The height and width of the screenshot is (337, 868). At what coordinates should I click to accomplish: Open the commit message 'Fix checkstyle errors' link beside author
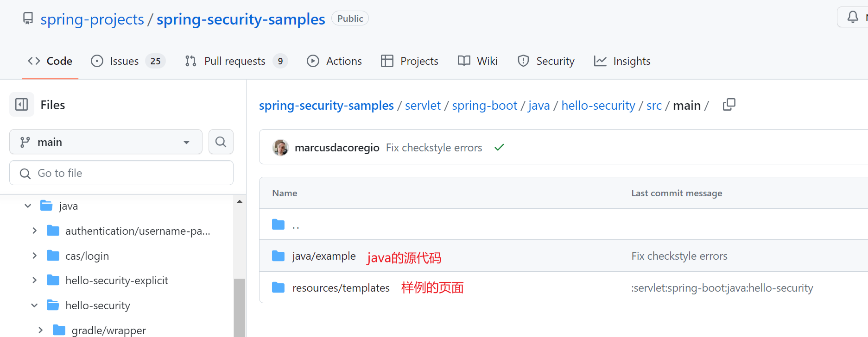(x=434, y=148)
